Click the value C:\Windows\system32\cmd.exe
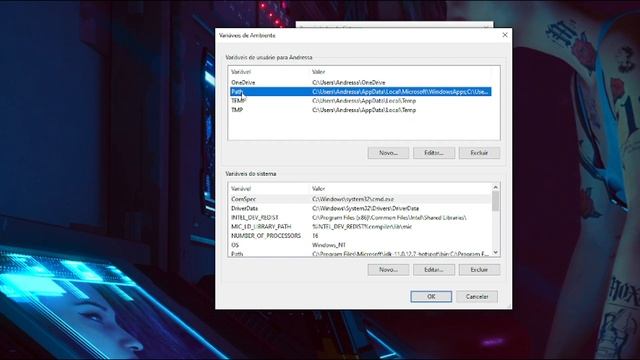640x360 pixels. pyautogui.click(x=353, y=199)
